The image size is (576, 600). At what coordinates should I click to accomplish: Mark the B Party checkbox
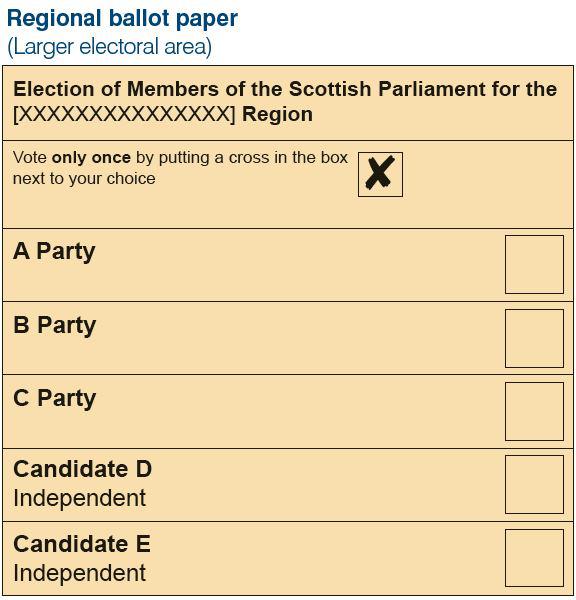click(534, 338)
